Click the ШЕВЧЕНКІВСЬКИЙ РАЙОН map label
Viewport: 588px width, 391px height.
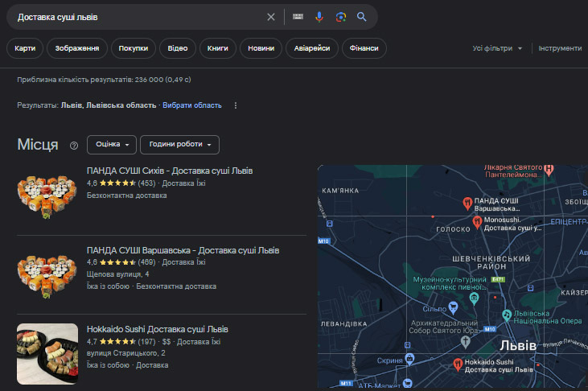pos(491,262)
